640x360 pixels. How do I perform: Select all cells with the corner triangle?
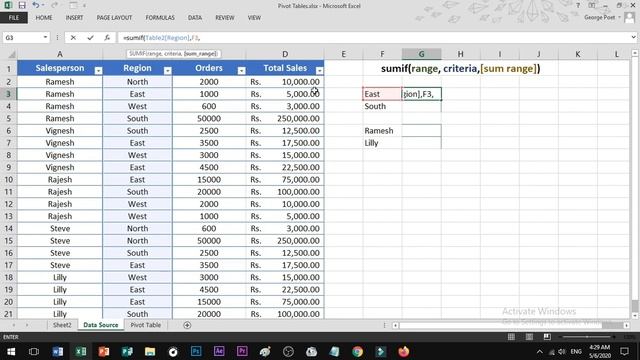(x=11, y=54)
